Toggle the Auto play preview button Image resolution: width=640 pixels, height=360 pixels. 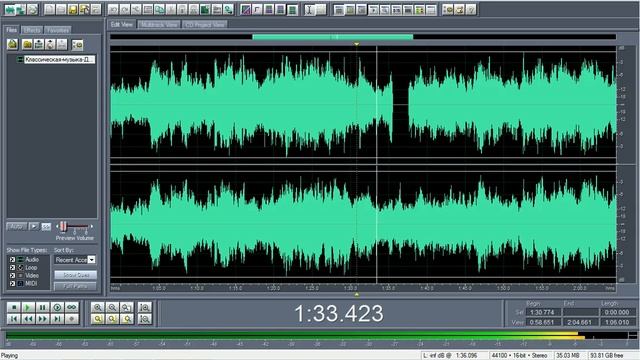click(16, 226)
